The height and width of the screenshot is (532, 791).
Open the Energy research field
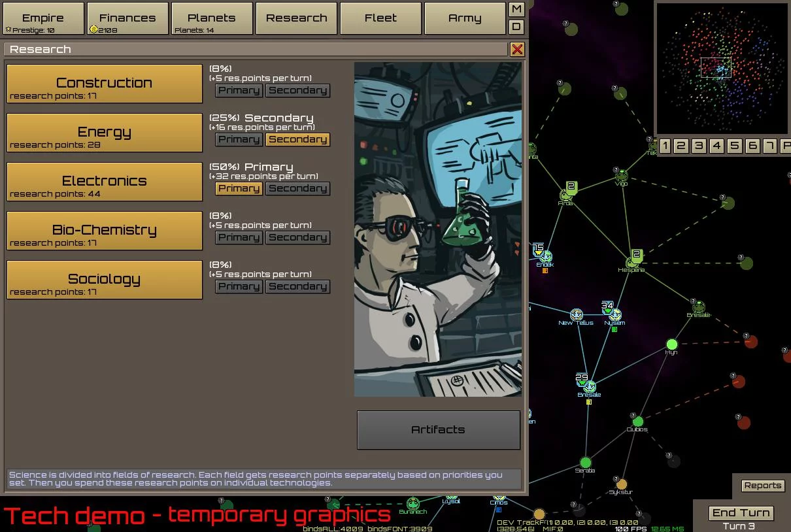(x=105, y=133)
